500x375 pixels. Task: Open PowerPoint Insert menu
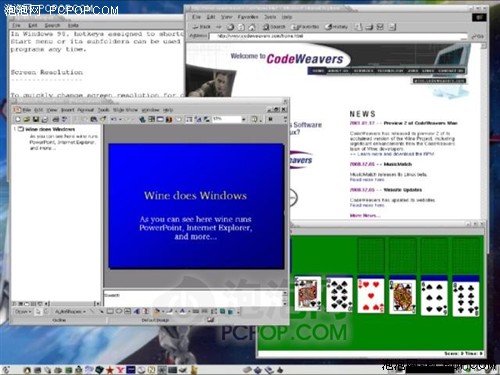click(x=67, y=110)
